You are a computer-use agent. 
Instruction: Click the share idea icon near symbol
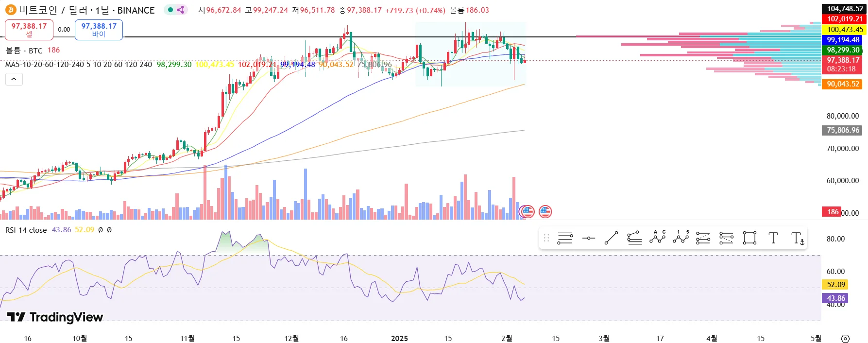pyautogui.click(x=181, y=10)
